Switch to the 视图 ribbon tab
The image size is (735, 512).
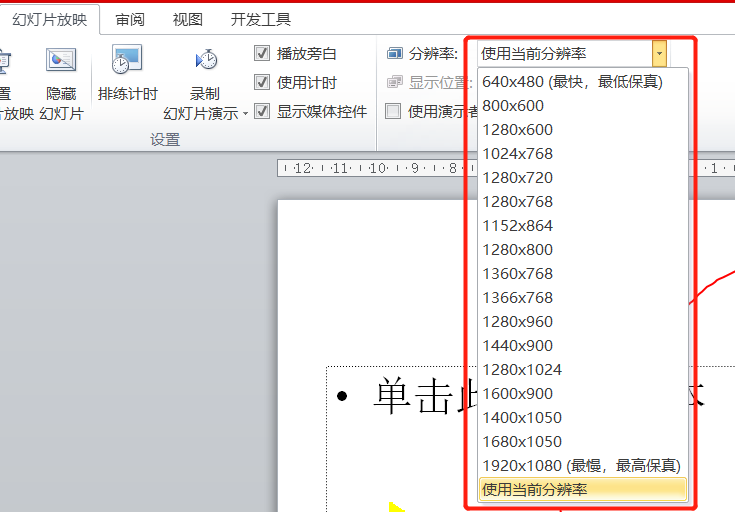[187, 19]
